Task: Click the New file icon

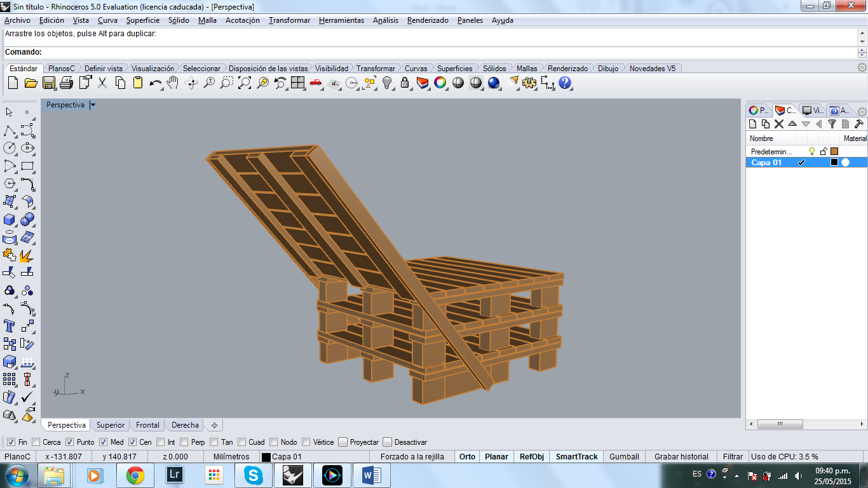Action: point(13,83)
